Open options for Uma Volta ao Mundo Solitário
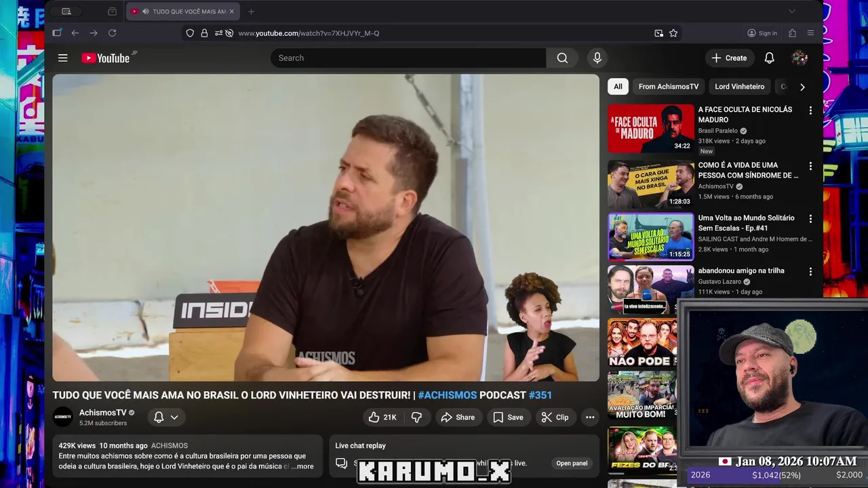The image size is (868, 488). tap(810, 219)
